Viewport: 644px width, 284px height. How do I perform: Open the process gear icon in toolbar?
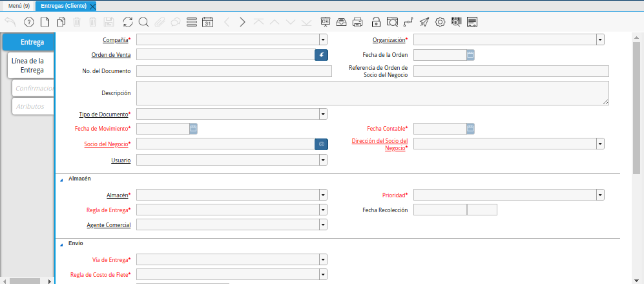441,22
